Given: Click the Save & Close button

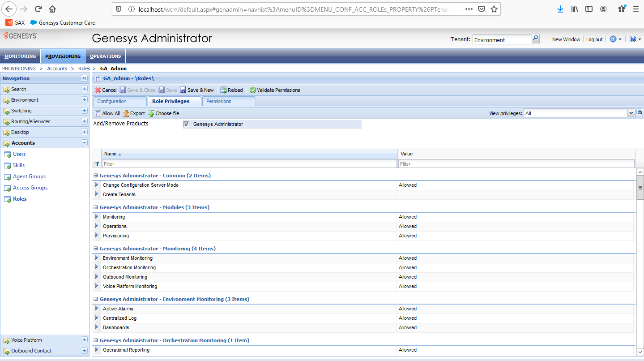Looking at the screenshot, I should tap(137, 90).
